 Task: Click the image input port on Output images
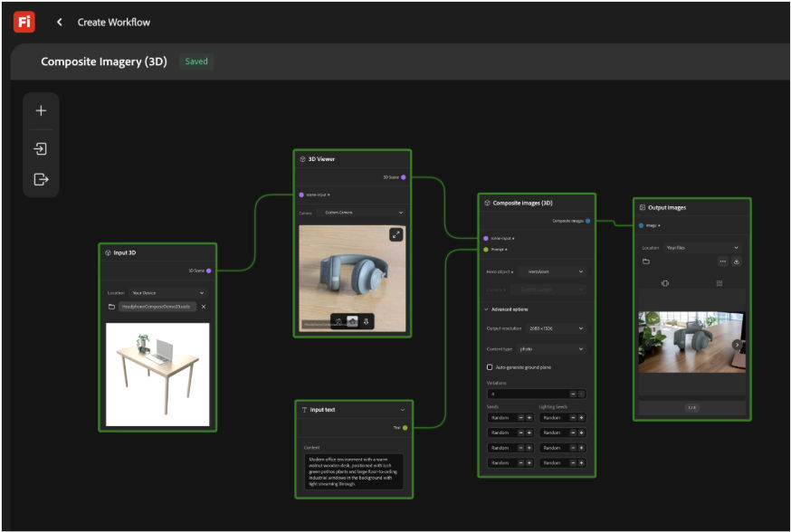(641, 225)
